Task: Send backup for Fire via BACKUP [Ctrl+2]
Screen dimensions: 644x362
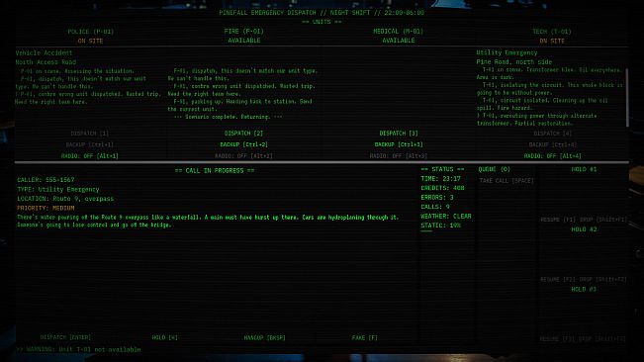Action: tap(243, 144)
